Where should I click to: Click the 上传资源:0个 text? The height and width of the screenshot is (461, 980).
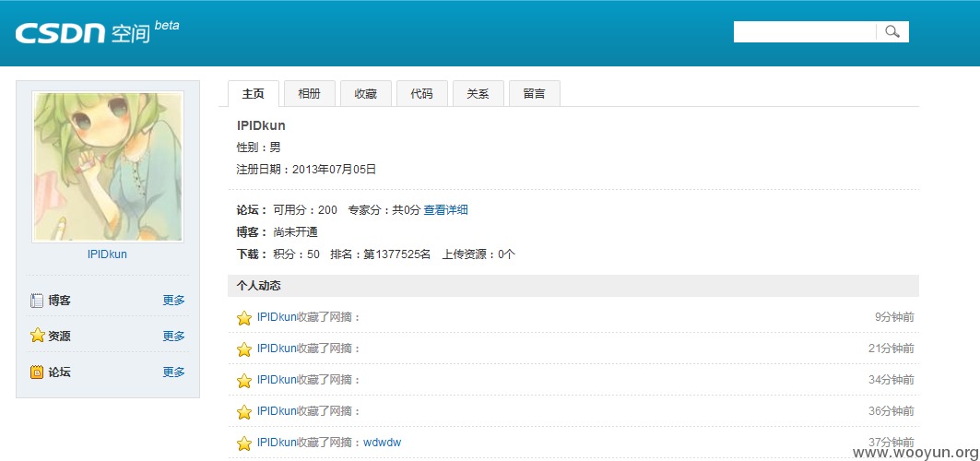[x=478, y=254]
